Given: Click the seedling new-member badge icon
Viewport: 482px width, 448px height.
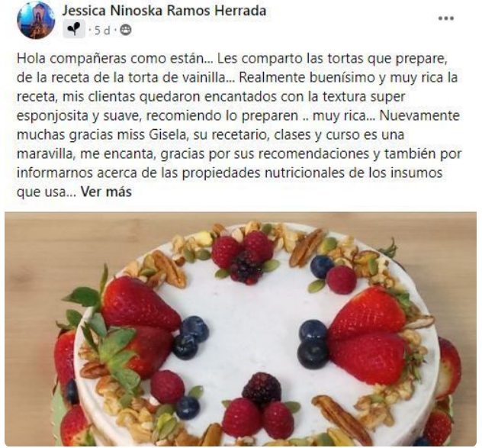Looking at the screenshot, I should [74, 30].
